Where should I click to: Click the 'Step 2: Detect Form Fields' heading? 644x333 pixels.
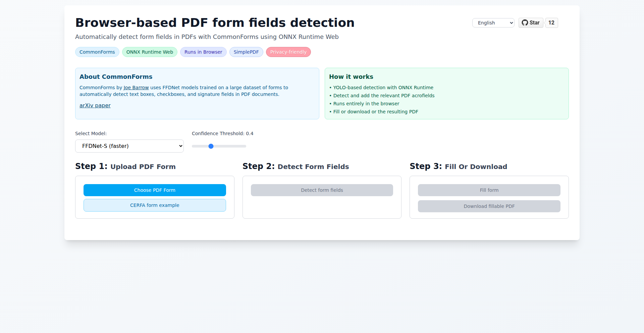[296, 166]
